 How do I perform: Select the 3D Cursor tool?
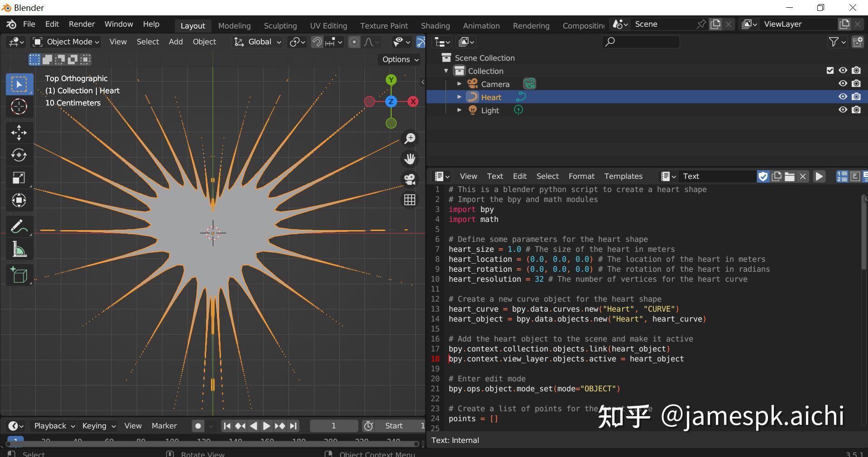pyautogui.click(x=19, y=107)
